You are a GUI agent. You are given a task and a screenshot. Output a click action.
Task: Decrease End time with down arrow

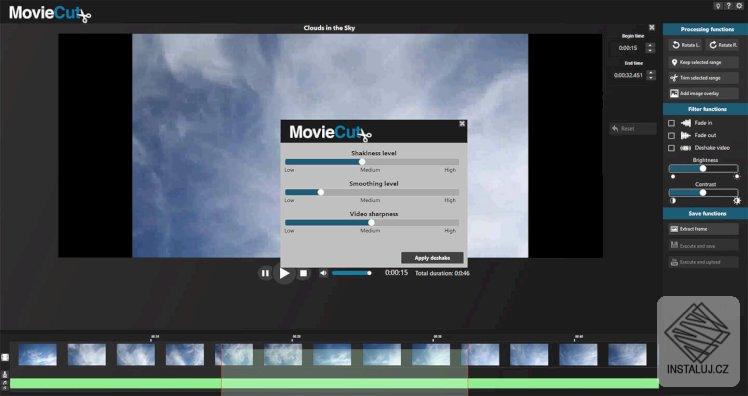650,78
